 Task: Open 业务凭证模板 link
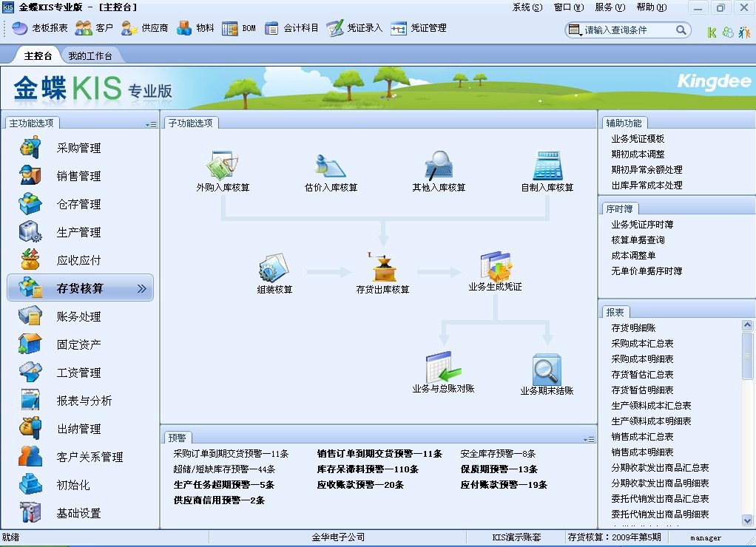(638, 139)
